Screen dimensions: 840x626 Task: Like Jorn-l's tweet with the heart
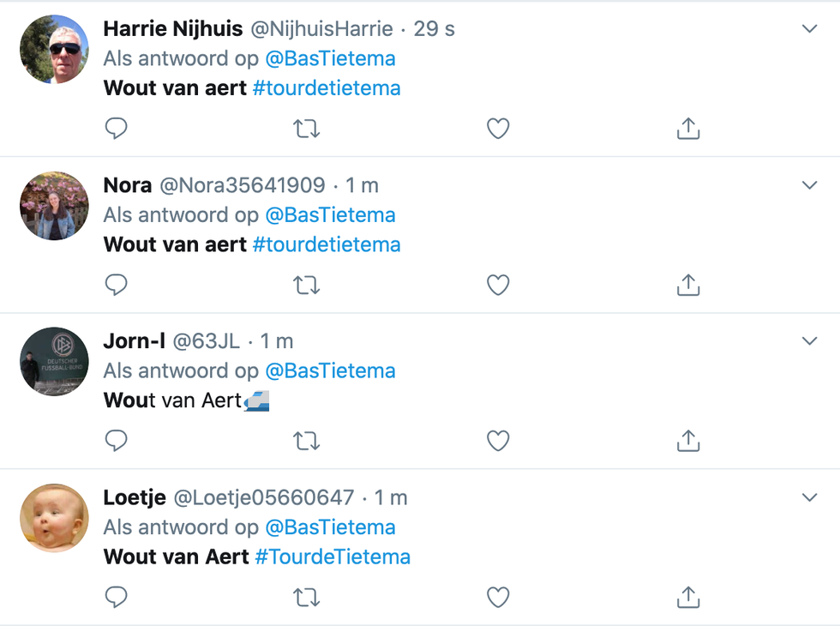point(498,441)
